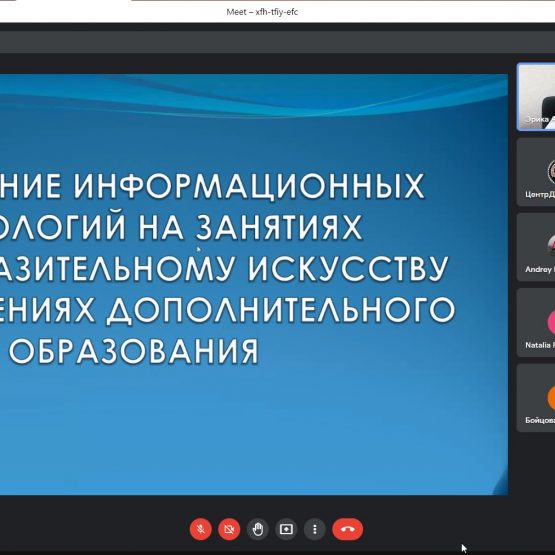This screenshot has height=555, width=555.
Task: Select the Andrey participant name label
Action: tap(540, 270)
